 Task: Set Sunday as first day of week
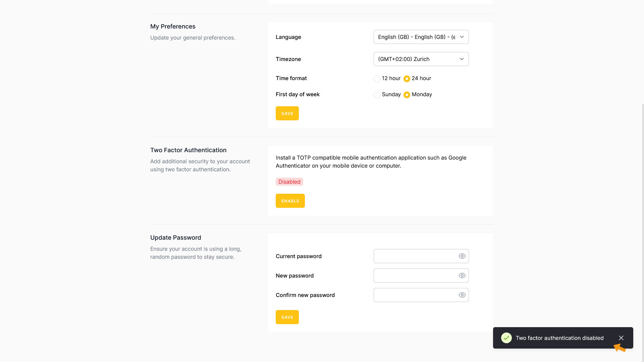[377, 95]
